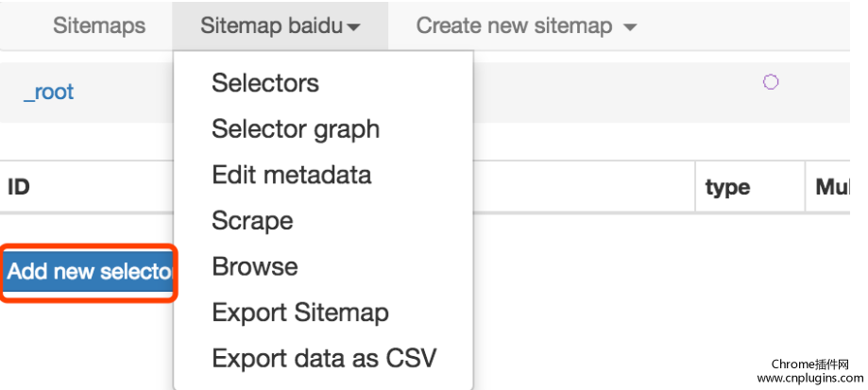Click the Chrome插件网 watermark text
Screen dimensions: 868x390
[x=809, y=364]
